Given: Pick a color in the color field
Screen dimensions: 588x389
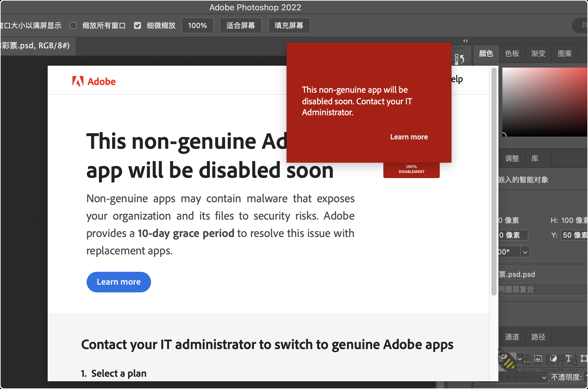Looking at the screenshot, I should tap(545, 102).
